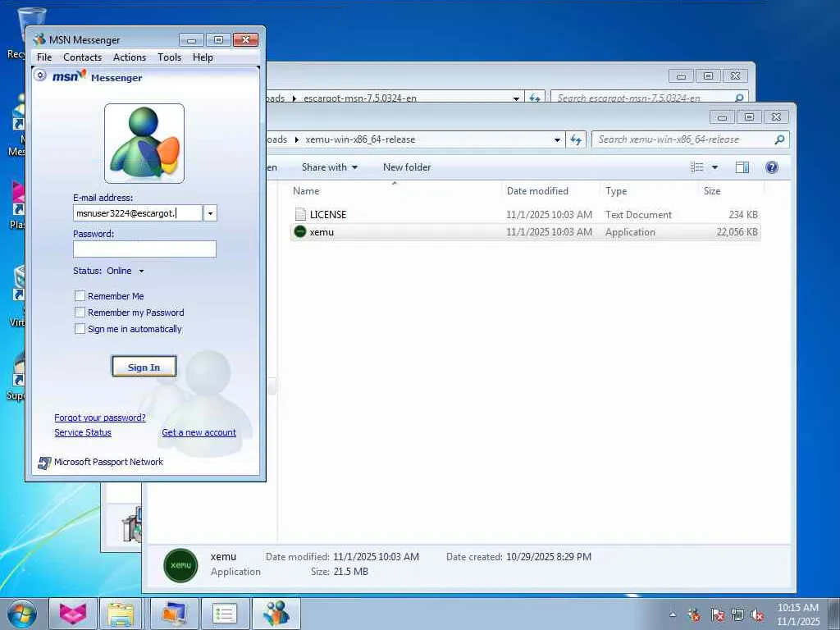Open the Forgot your password link

click(x=100, y=418)
